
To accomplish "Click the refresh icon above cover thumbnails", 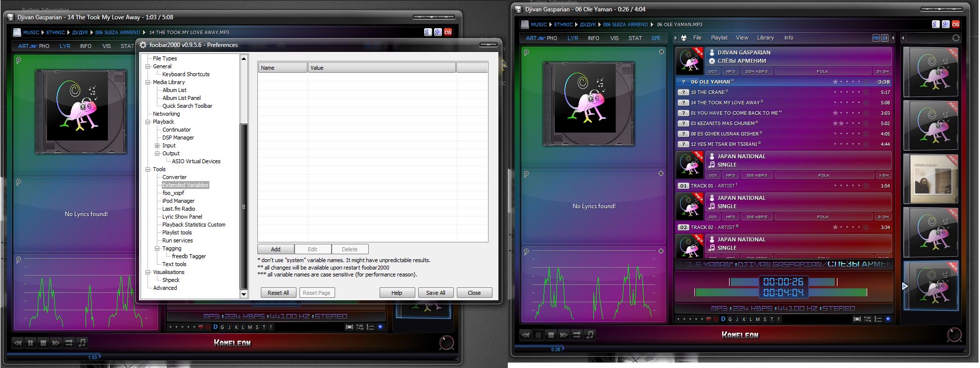I will 956,38.
